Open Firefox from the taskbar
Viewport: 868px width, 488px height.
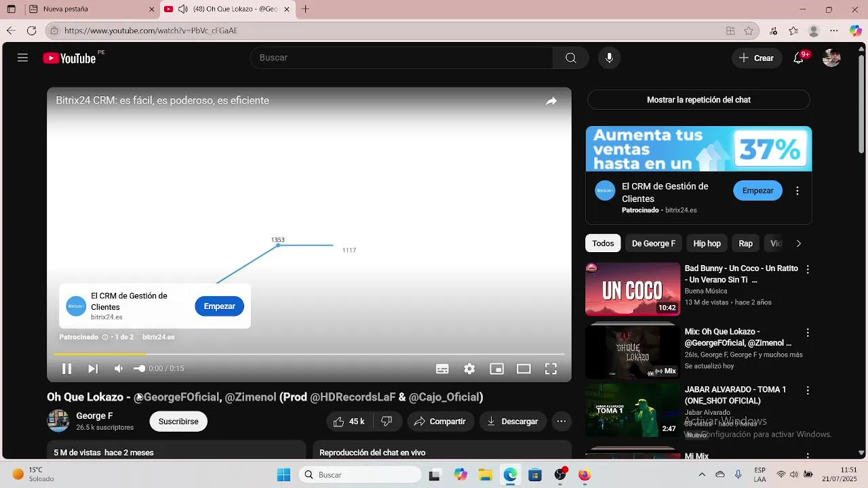(585, 475)
